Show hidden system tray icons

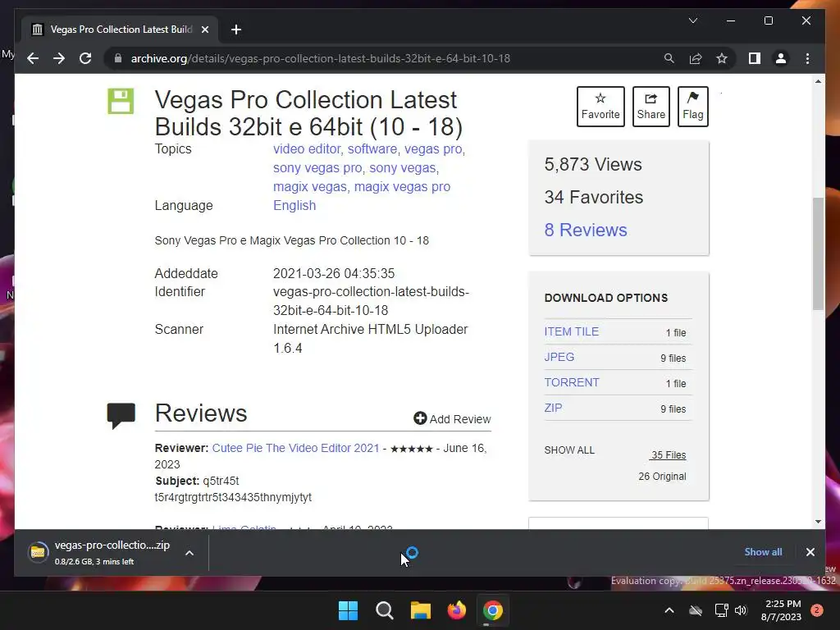coord(669,610)
